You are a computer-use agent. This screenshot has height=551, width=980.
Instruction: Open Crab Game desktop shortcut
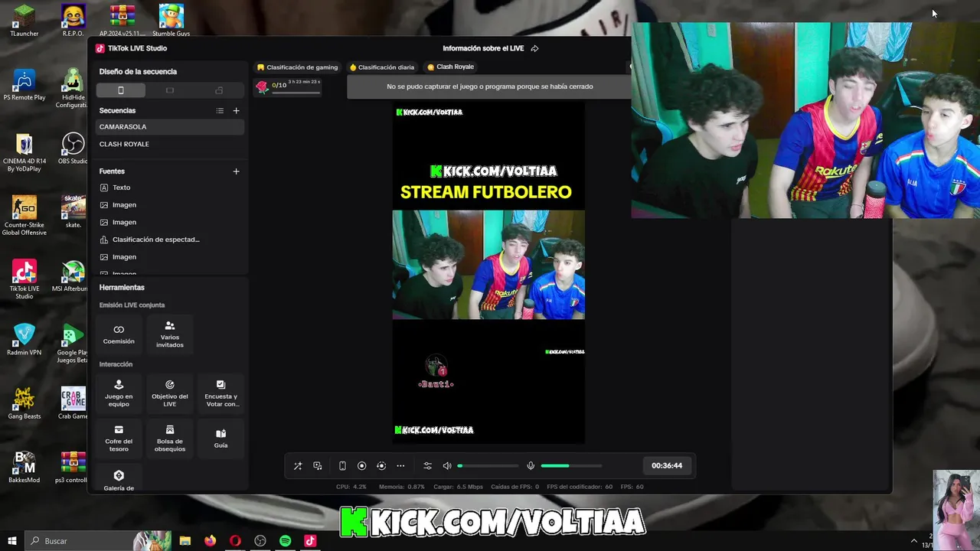pyautogui.click(x=73, y=404)
